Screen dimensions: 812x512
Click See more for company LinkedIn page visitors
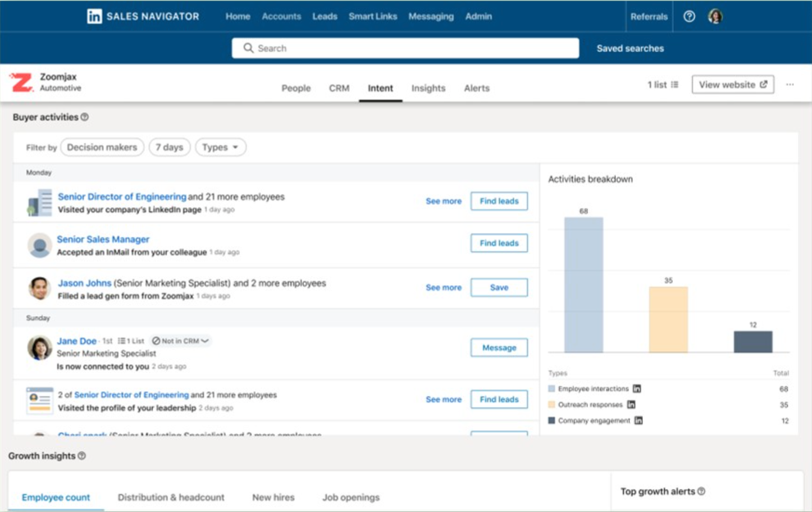[x=444, y=201]
